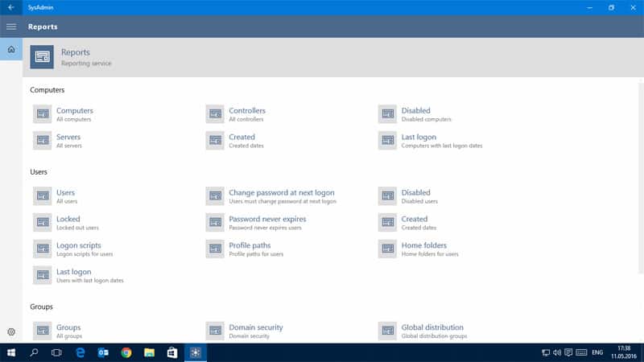Open the Controllers report link
The width and height of the screenshot is (644, 362).
tap(247, 110)
